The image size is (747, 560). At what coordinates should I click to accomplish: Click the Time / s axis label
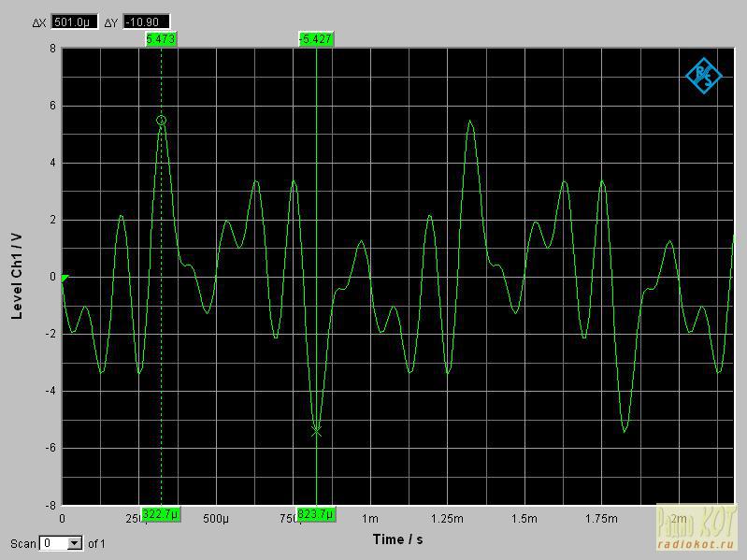(x=397, y=539)
